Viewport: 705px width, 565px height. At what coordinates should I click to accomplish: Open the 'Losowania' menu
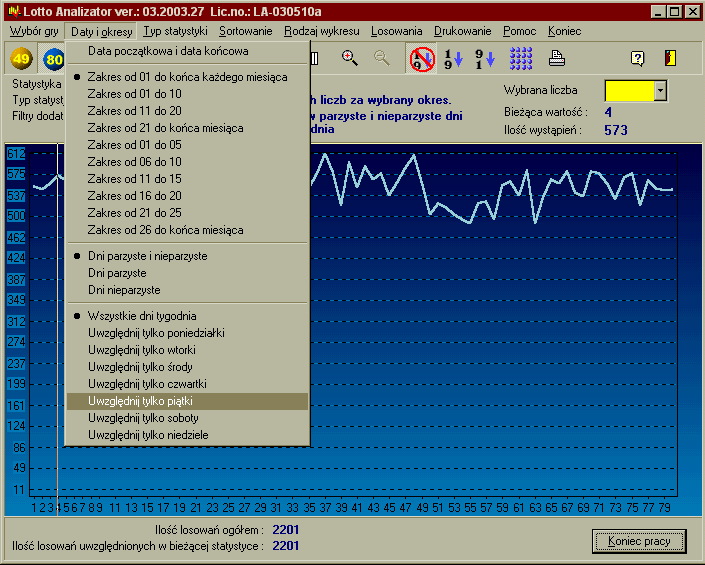tap(396, 31)
